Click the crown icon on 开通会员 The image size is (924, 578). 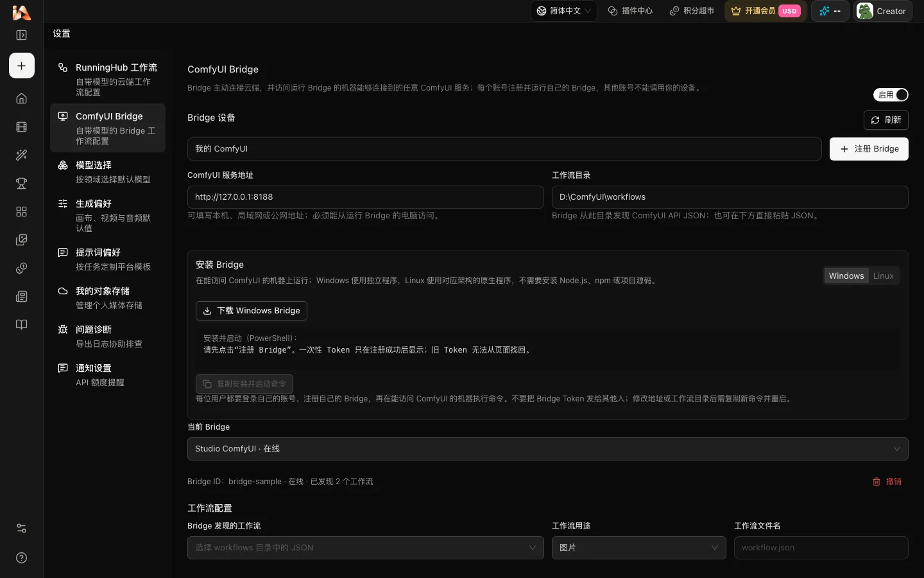tap(736, 11)
